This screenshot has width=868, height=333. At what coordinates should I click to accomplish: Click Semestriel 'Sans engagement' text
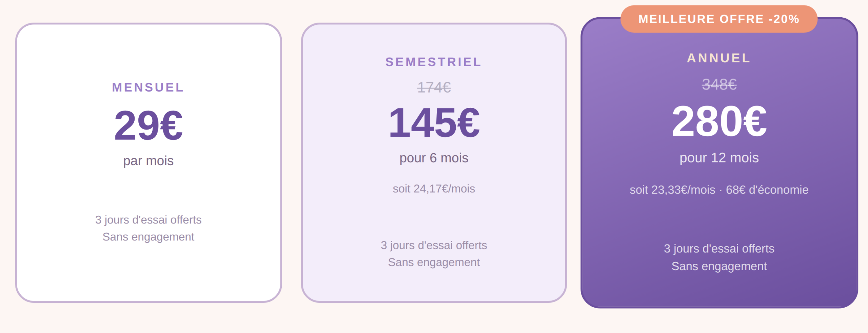pos(434,262)
